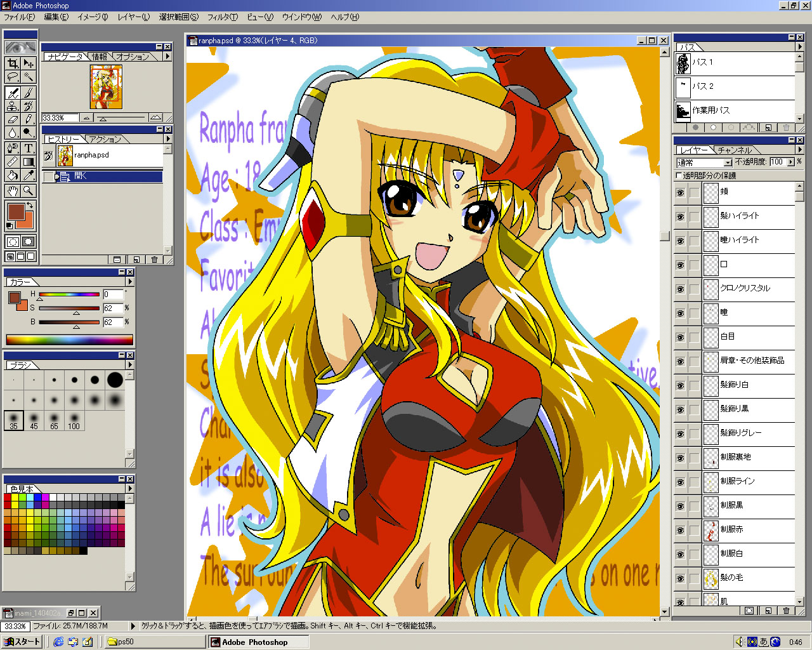This screenshot has height=650, width=812.
Task: Select the Gradient tool
Action: (29, 161)
